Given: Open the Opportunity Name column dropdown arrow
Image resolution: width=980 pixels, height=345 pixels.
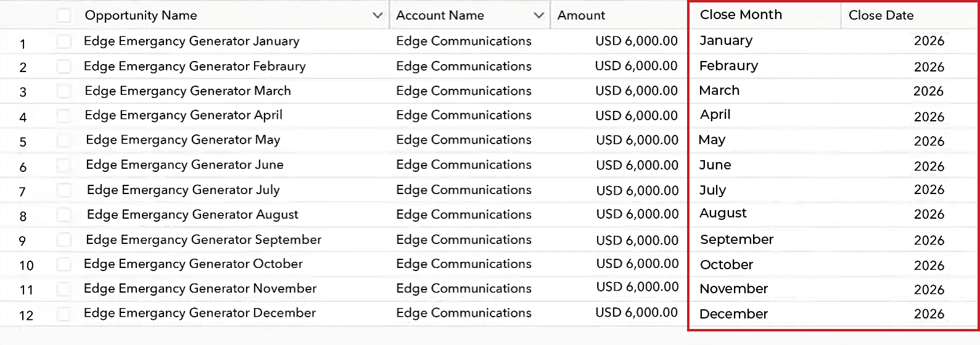Looking at the screenshot, I should 378,15.
